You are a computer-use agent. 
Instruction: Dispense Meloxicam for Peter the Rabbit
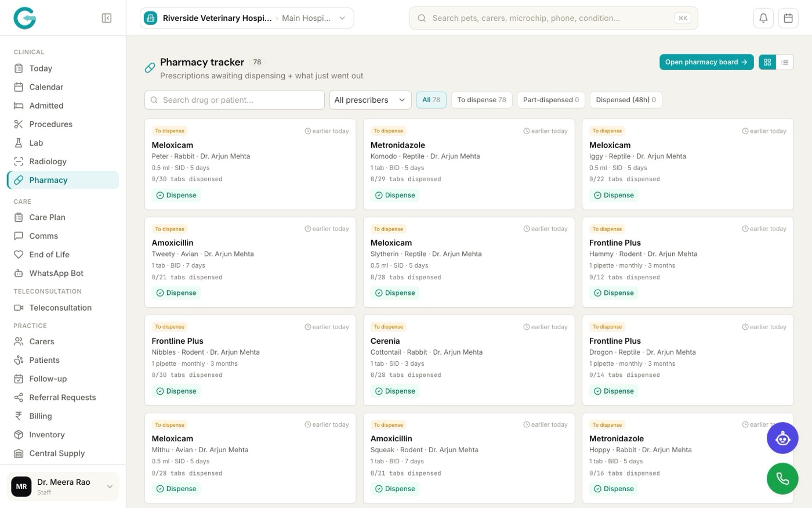(176, 196)
